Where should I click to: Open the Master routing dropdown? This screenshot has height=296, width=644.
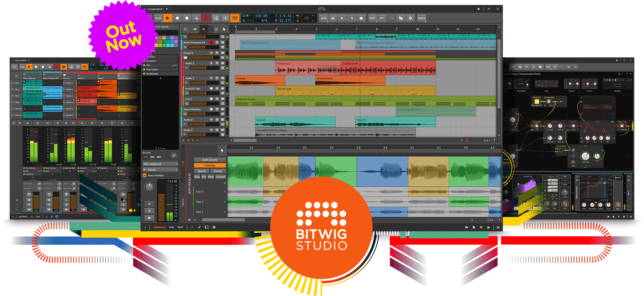(160, 169)
